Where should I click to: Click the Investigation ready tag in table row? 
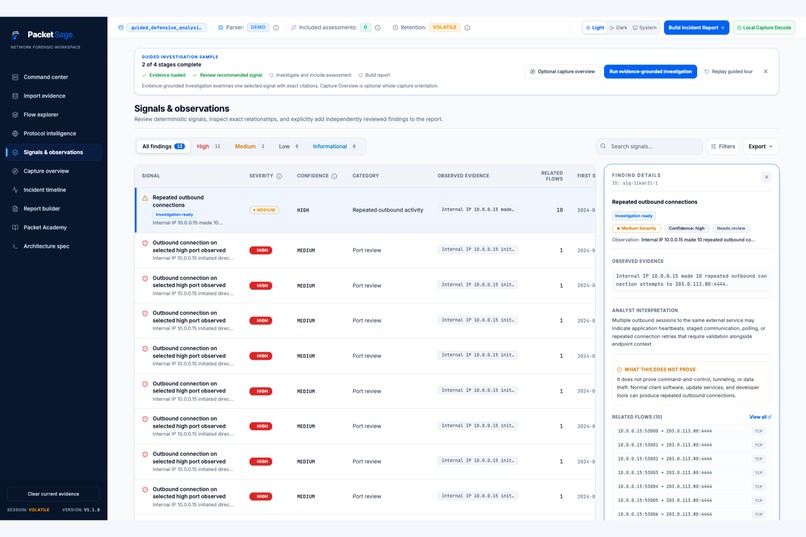point(174,214)
